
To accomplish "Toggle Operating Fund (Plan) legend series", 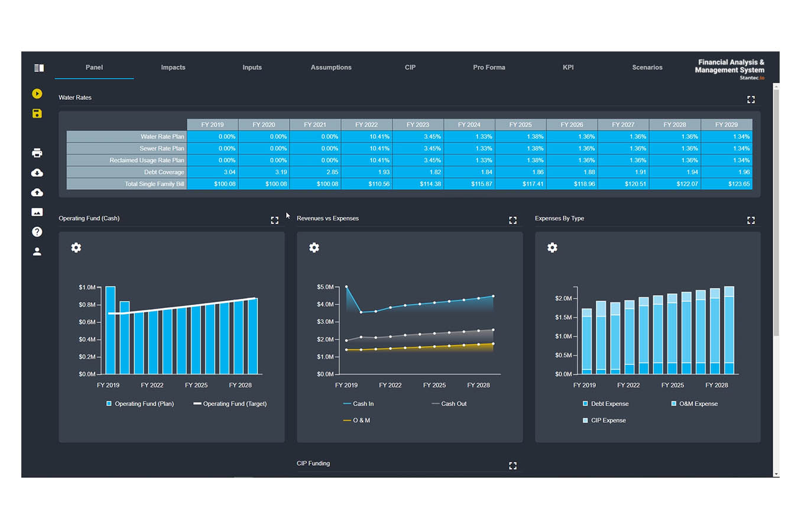I will tap(140, 404).
